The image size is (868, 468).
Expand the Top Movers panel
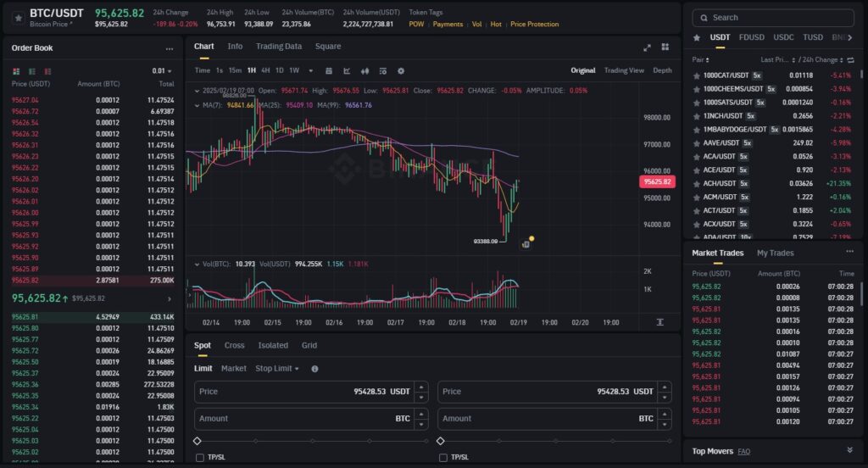tap(849, 450)
